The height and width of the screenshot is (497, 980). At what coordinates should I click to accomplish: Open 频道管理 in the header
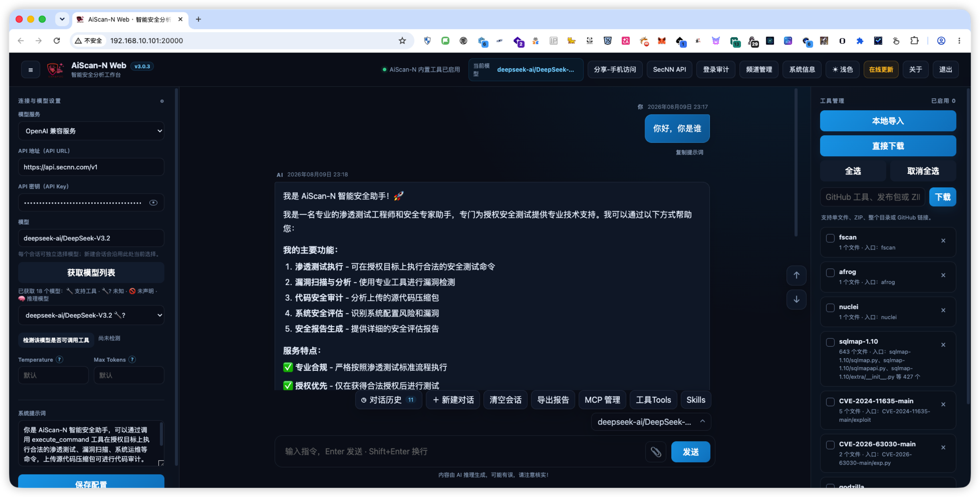click(x=759, y=70)
